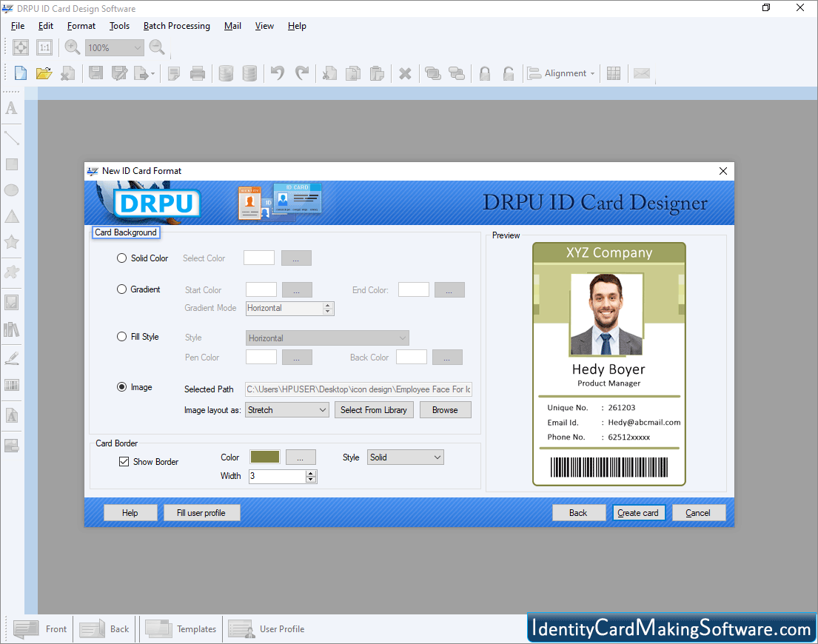The width and height of the screenshot is (818, 644).
Task: Pick the Line drawing tool
Action: coord(11,137)
